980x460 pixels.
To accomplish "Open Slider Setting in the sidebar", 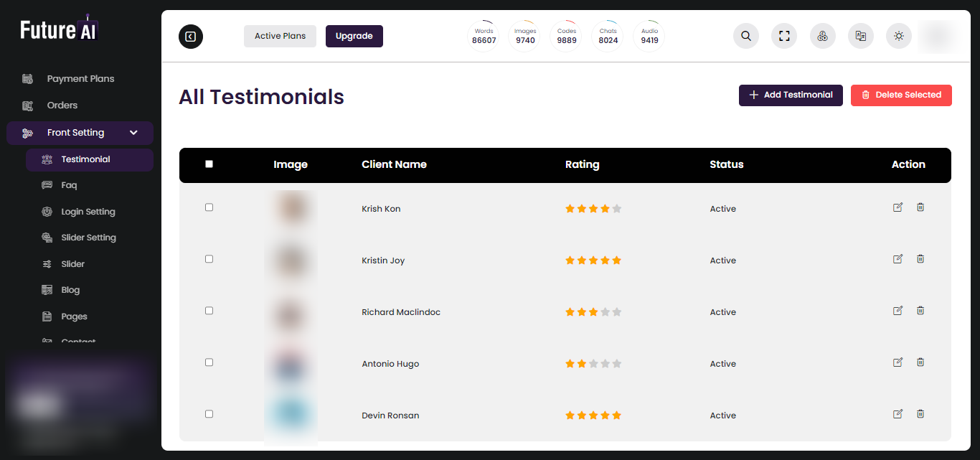I will pyautogui.click(x=88, y=238).
